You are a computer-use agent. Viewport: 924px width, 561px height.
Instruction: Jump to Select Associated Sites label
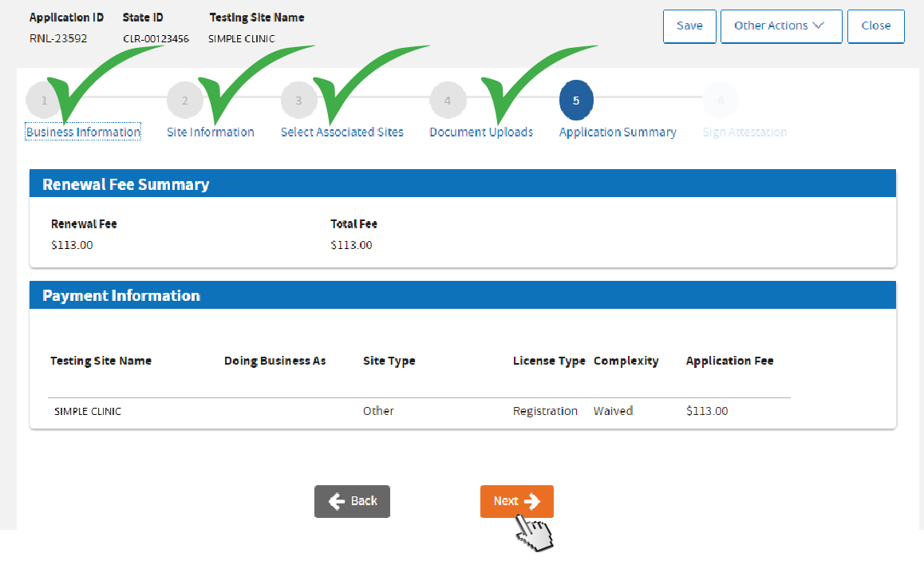click(x=342, y=132)
